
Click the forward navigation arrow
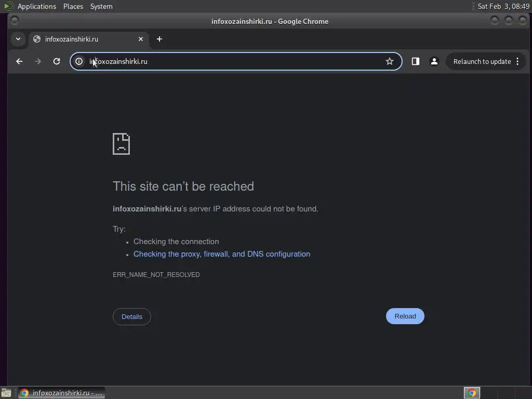(38, 61)
